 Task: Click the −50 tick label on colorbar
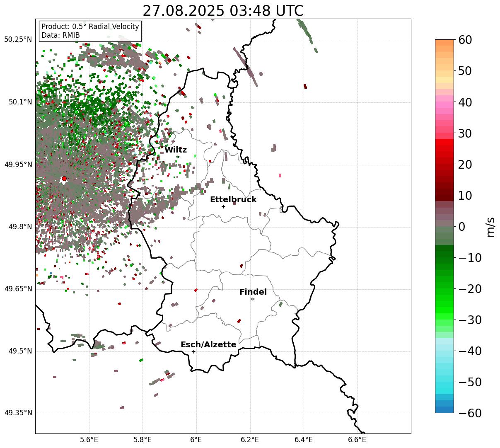[470, 382]
